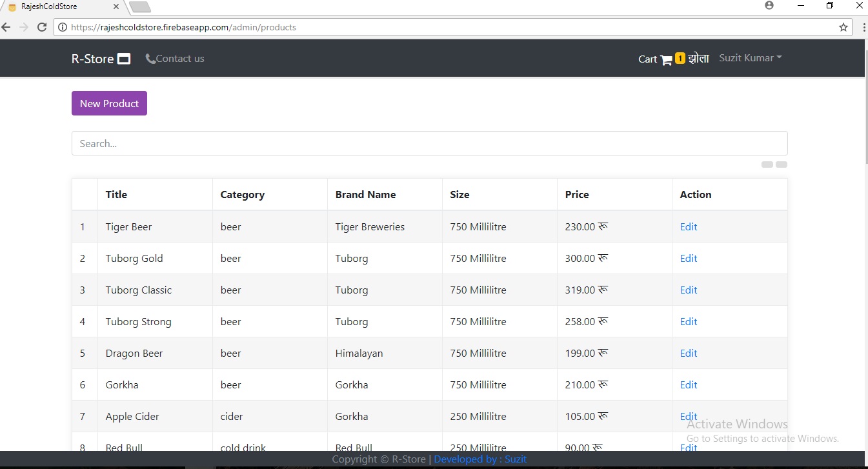Select the Apple Cider title cell
Screen dimensions: 868x469
tap(155, 416)
